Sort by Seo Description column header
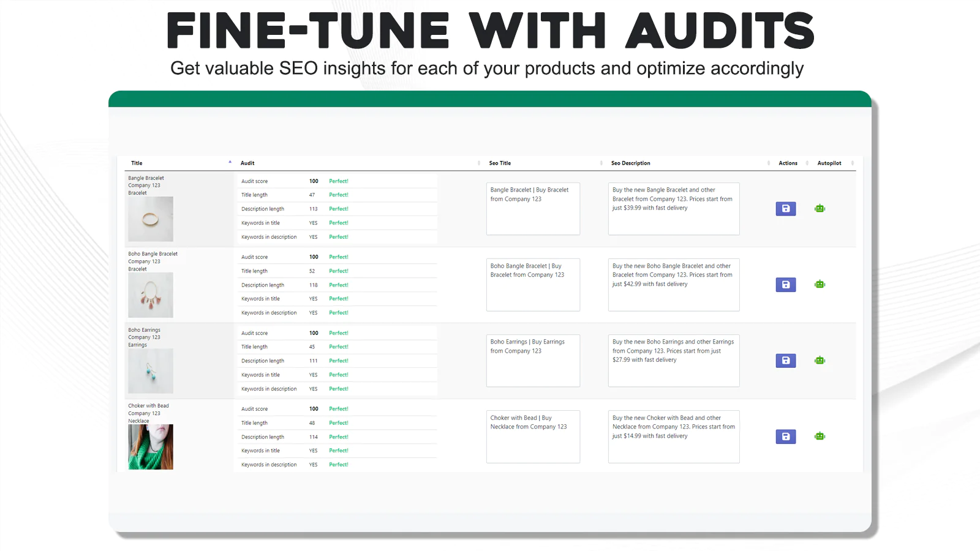Image resolution: width=980 pixels, height=551 pixels. [x=630, y=163]
